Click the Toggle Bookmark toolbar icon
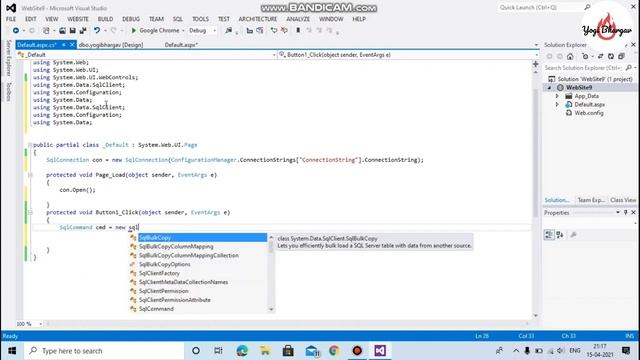 [x=298, y=31]
